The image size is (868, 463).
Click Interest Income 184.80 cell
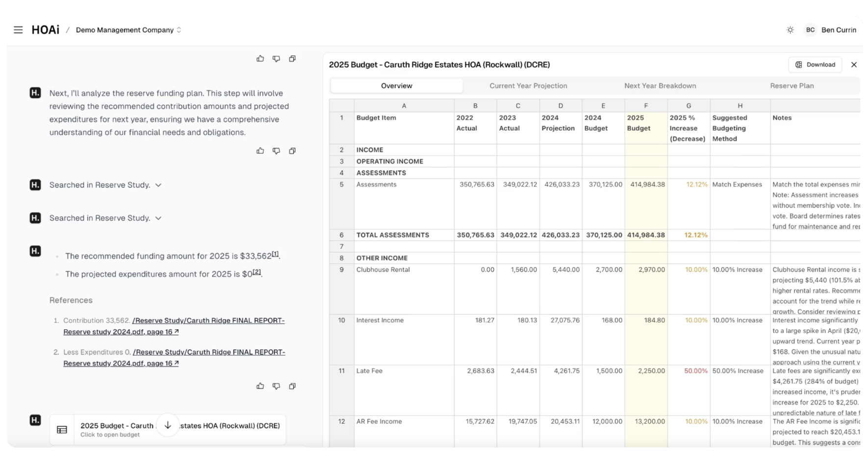click(x=646, y=340)
